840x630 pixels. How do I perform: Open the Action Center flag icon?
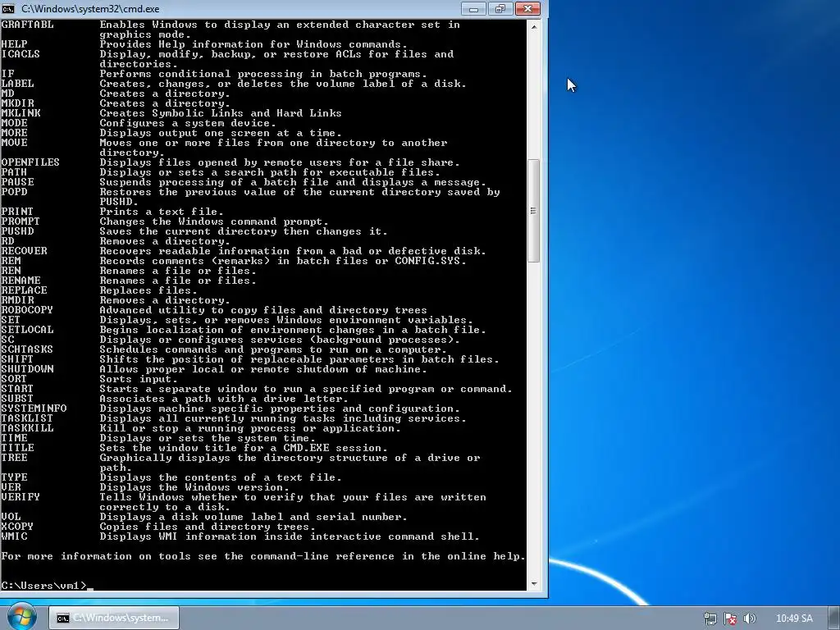[x=729, y=619]
